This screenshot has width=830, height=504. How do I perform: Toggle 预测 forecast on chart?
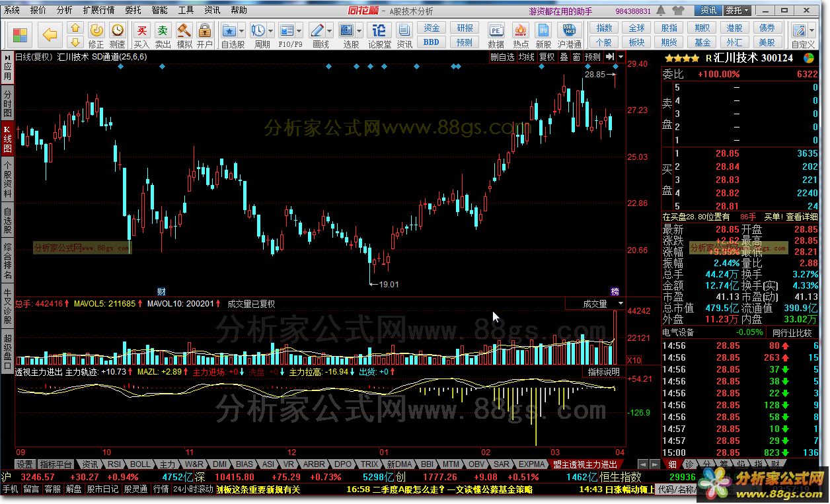point(593,57)
